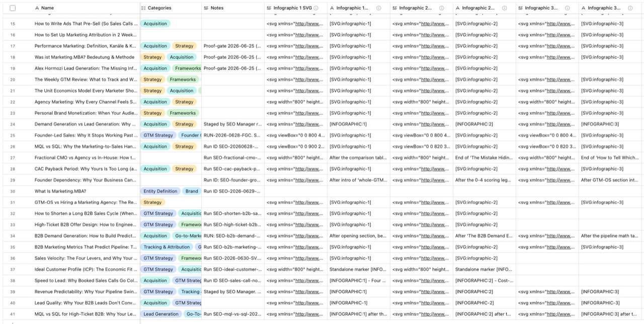Click 'After the pipeline math ta...' cell in row 34
644x324 pixels.
tap(610, 236)
